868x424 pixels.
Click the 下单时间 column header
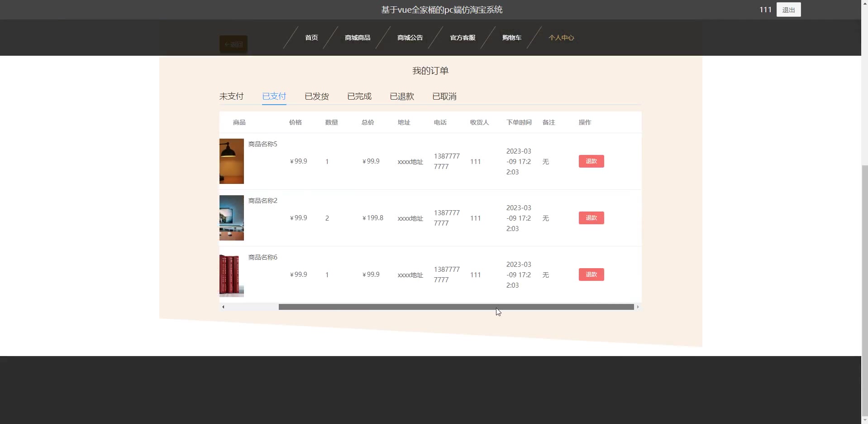point(519,122)
